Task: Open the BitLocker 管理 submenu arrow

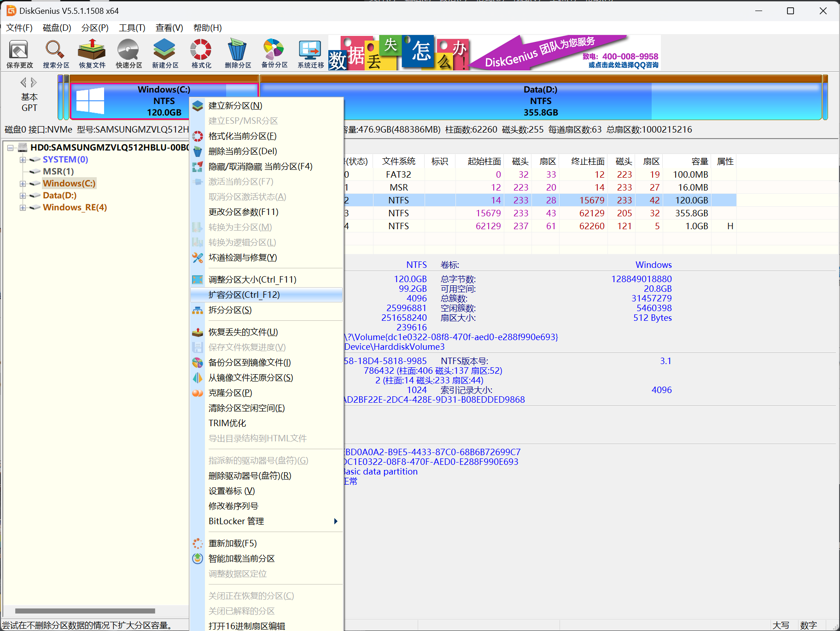Action: pos(336,521)
